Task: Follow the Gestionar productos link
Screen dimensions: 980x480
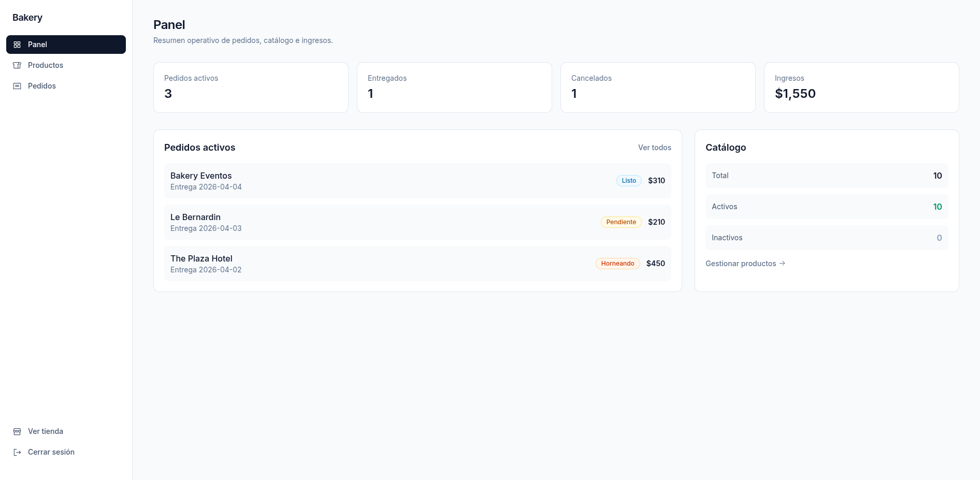Action: pyautogui.click(x=745, y=264)
